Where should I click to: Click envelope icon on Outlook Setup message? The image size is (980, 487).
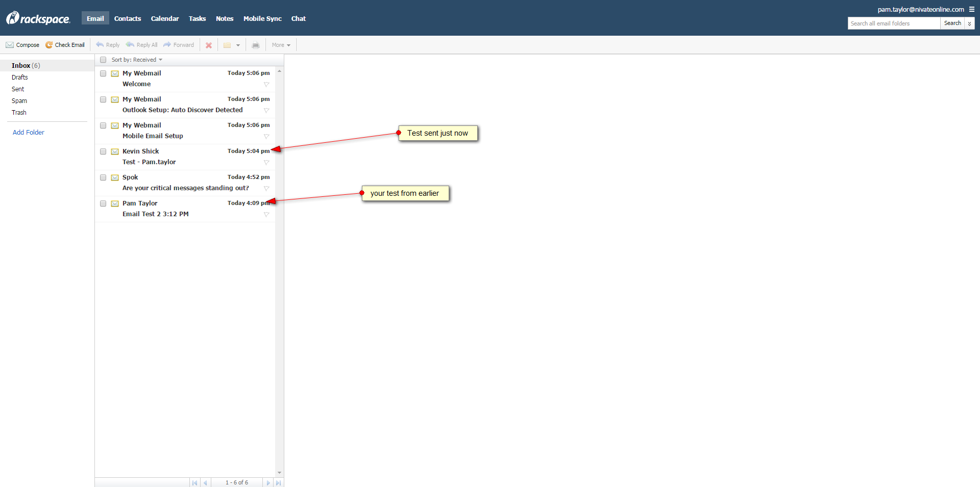pyautogui.click(x=115, y=99)
